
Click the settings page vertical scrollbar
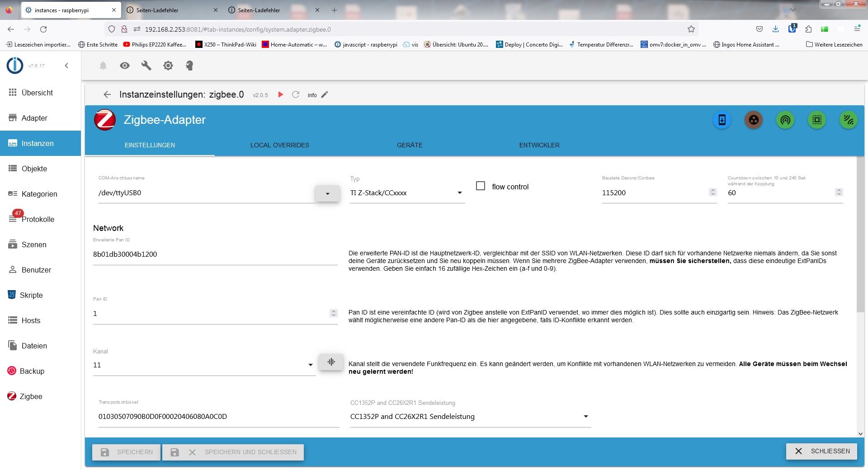click(860, 235)
